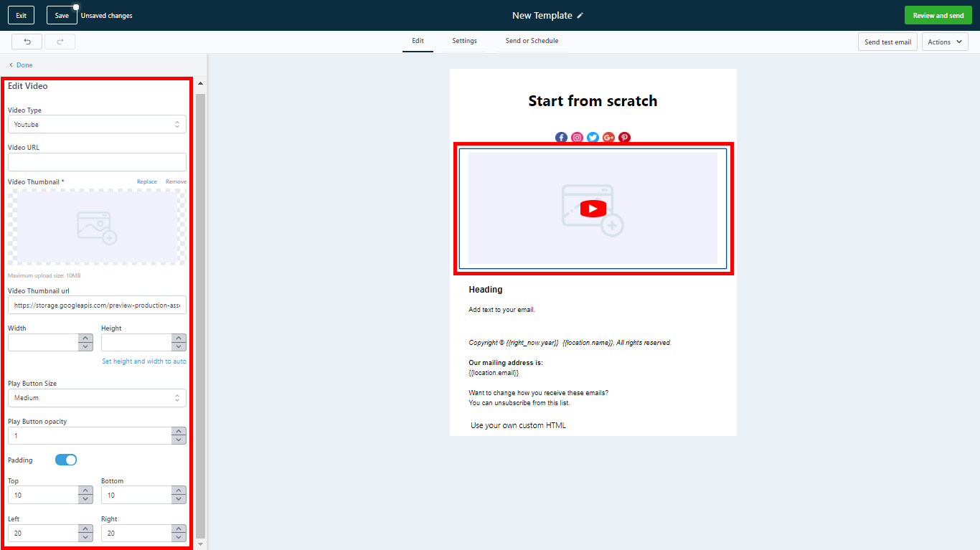
Task: Open the Video Type dropdown
Action: tap(97, 125)
